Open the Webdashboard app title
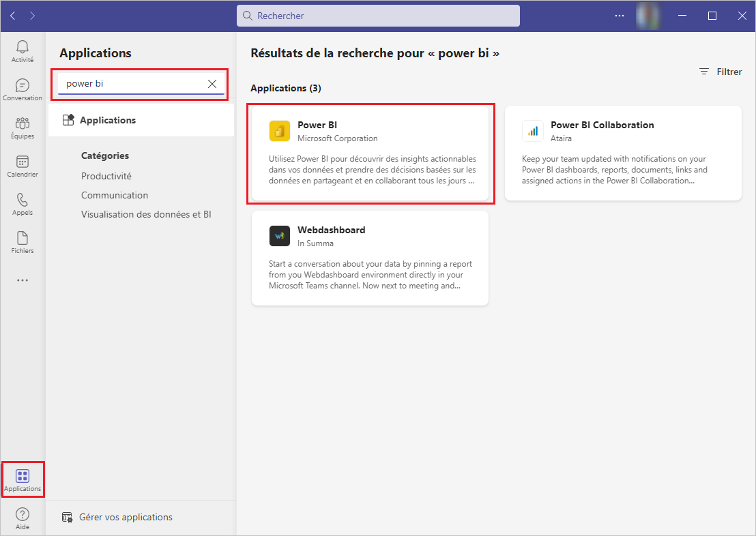756x536 pixels. point(331,230)
